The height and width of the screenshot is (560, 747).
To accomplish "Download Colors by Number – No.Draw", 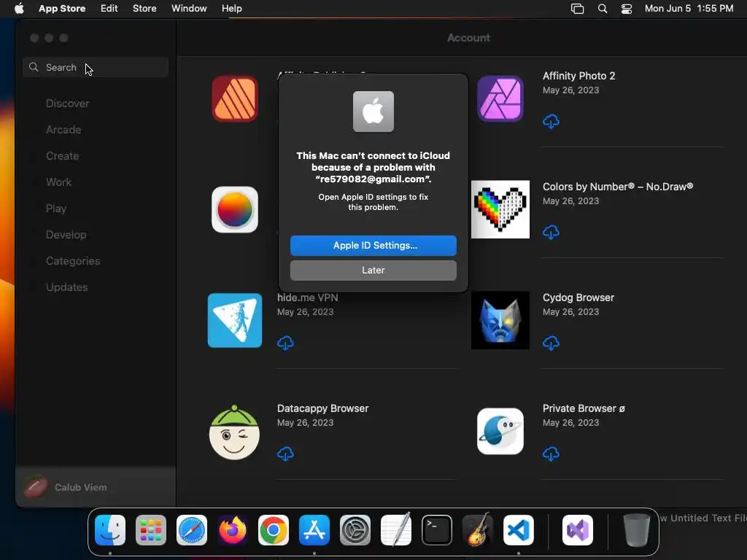I will 551,232.
